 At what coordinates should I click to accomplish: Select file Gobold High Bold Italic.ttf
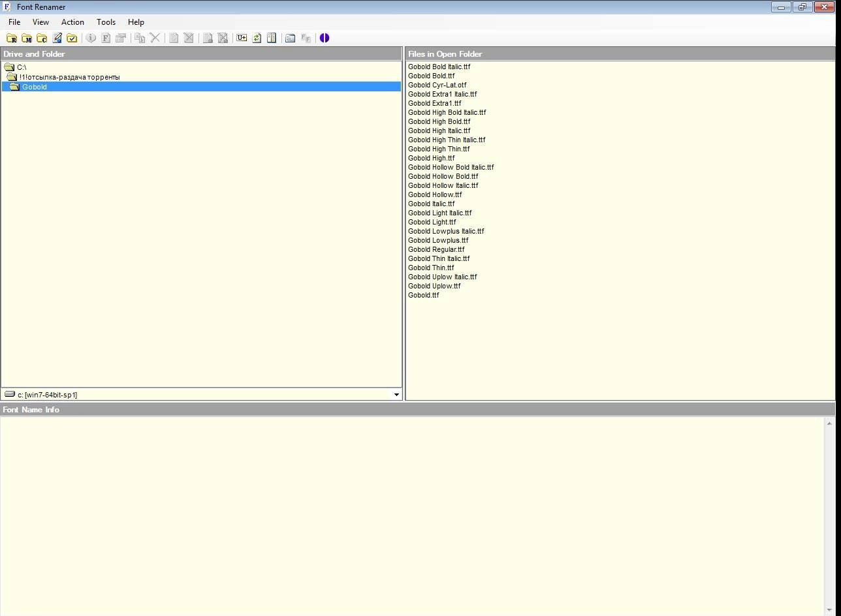[447, 112]
